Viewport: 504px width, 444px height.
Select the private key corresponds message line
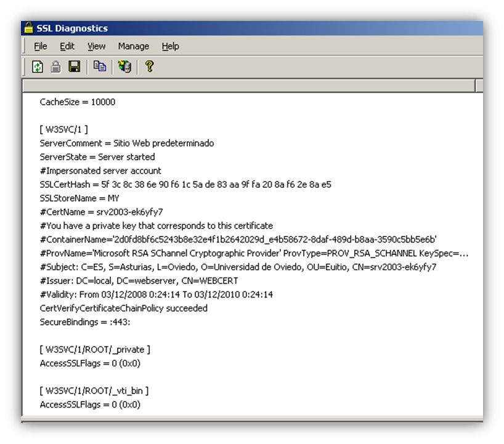tap(156, 226)
